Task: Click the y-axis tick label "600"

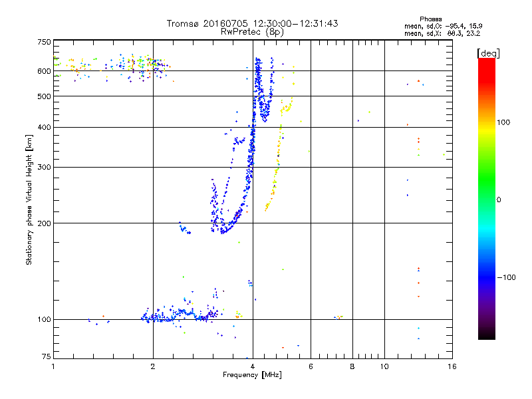Action: pyautogui.click(x=44, y=71)
